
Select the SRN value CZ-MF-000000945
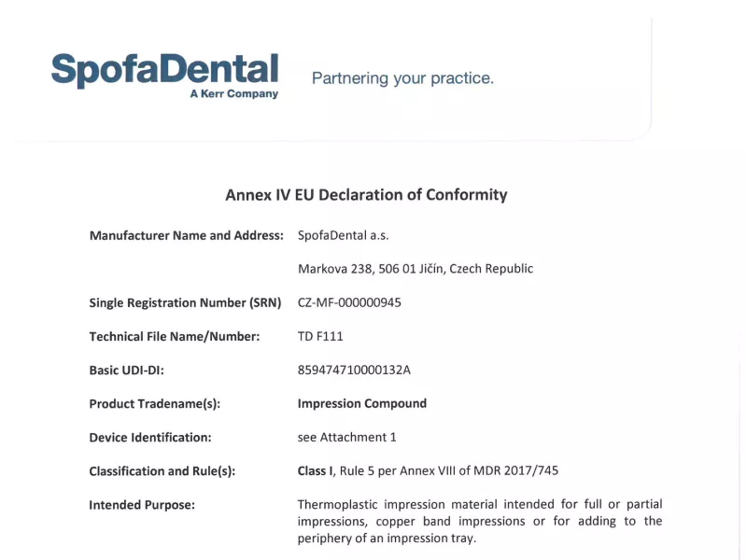[x=349, y=302]
